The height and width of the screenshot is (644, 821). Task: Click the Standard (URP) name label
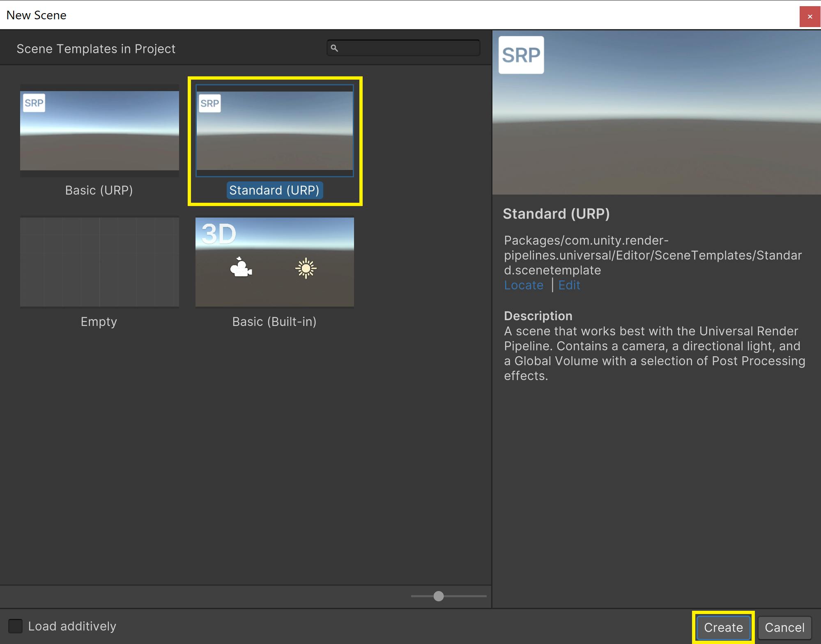coord(274,190)
